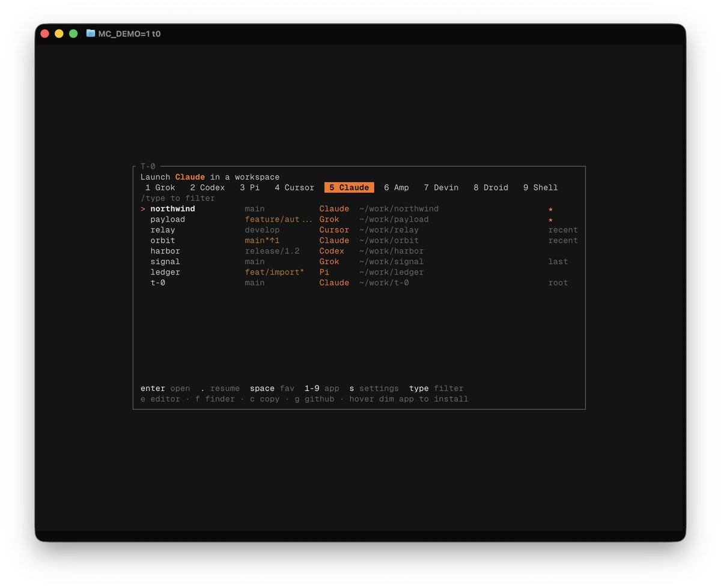Click the orange selection arrow beside northwind
The height and width of the screenshot is (588, 721).
pyautogui.click(x=143, y=209)
